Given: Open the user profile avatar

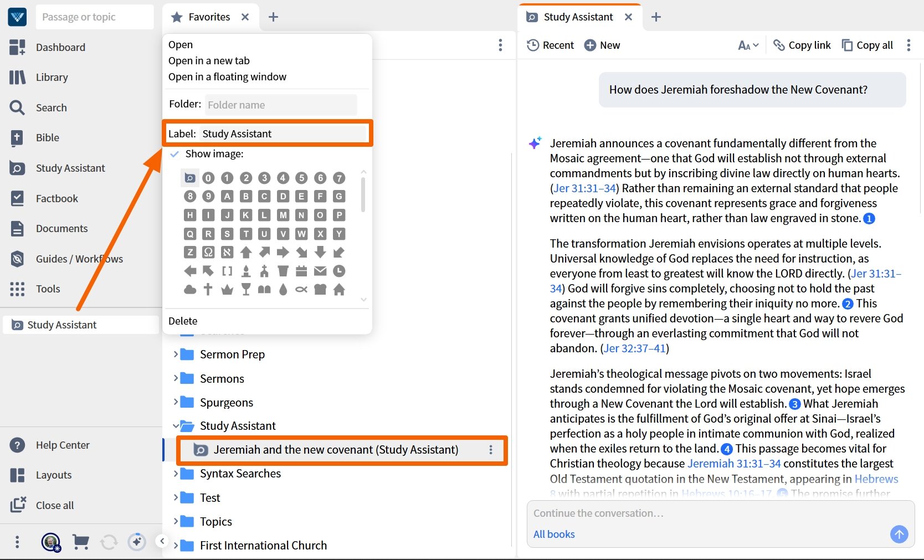Looking at the screenshot, I should tap(51, 542).
